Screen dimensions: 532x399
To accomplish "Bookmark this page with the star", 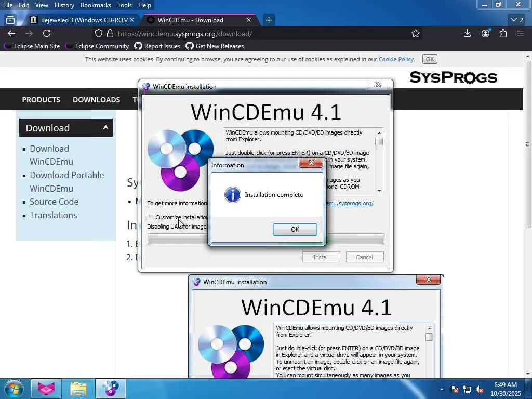I will [416, 34].
